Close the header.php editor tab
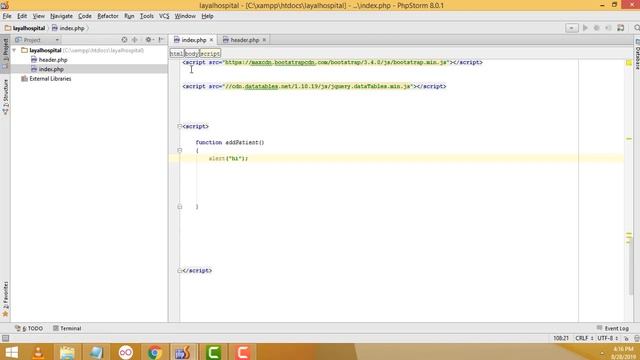640x360 pixels. [x=264, y=40]
